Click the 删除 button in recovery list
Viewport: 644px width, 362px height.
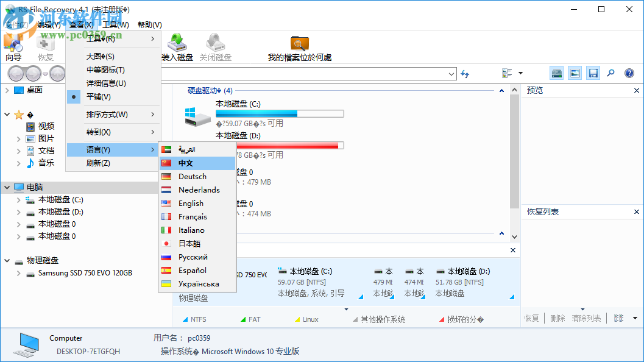[x=557, y=318]
